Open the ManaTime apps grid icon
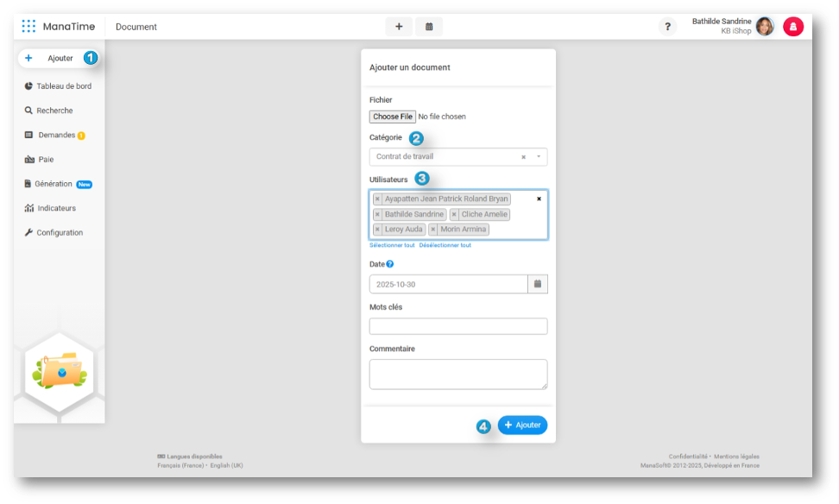Image resolution: width=839 pixels, height=504 pixels. click(x=28, y=27)
